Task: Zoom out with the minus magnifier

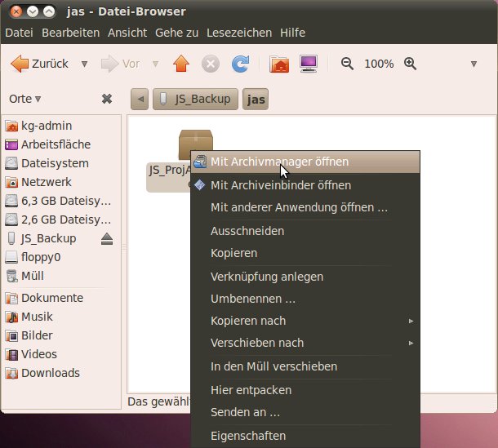Action: point(347,64)
